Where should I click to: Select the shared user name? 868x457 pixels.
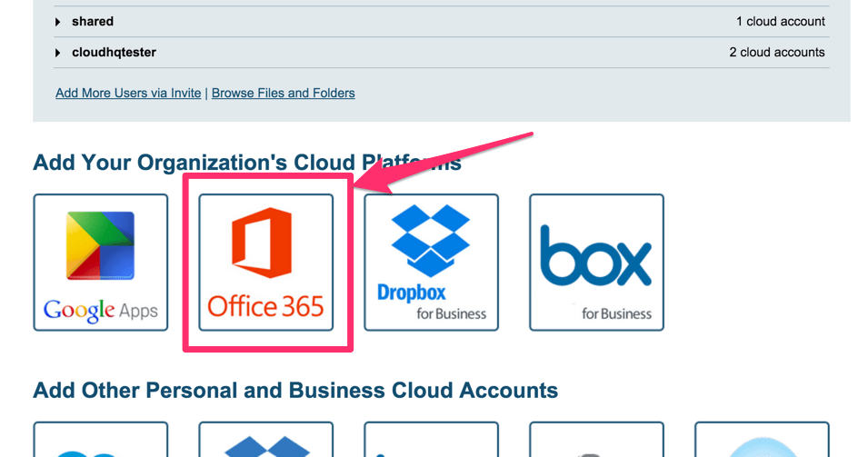pyautogui.click(x=93, y=22)
